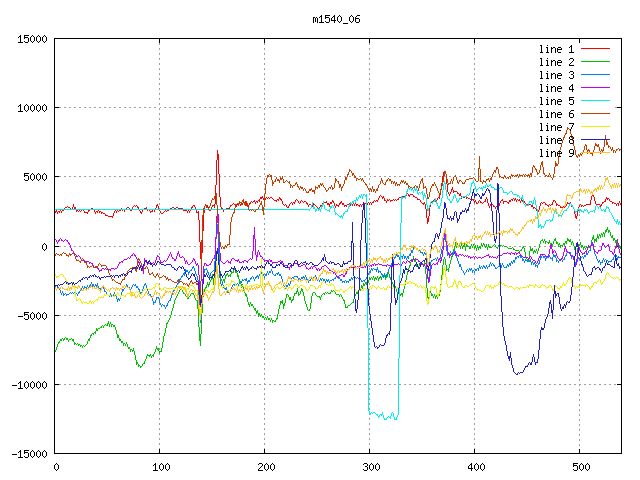Select the 300 x-axis tick label
Viewport: 640px width, 480px height.
click(370, 467)
